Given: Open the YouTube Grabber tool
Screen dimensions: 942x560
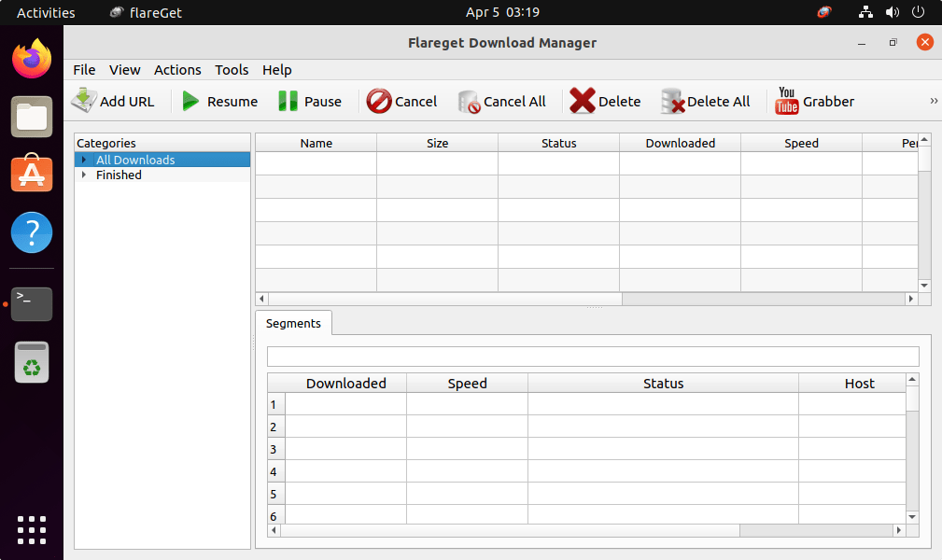Looking at the screenshot, I should (787, 101).
